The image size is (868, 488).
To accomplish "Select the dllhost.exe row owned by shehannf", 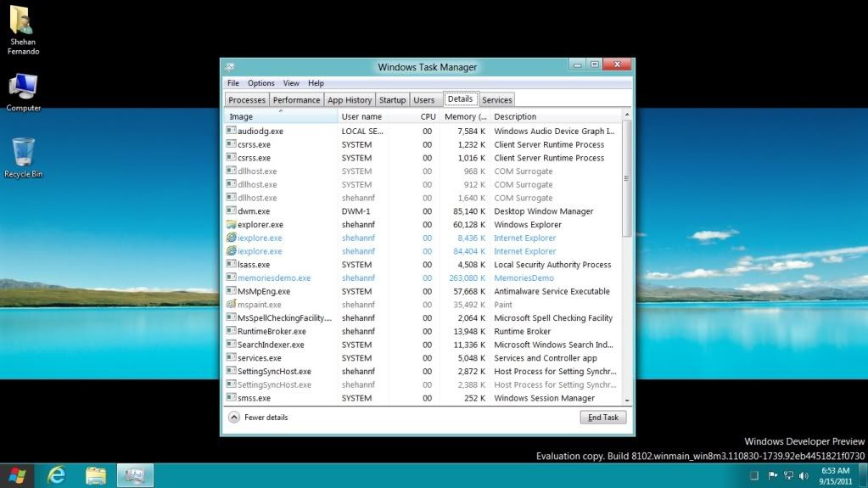I will tap(423, 198).
